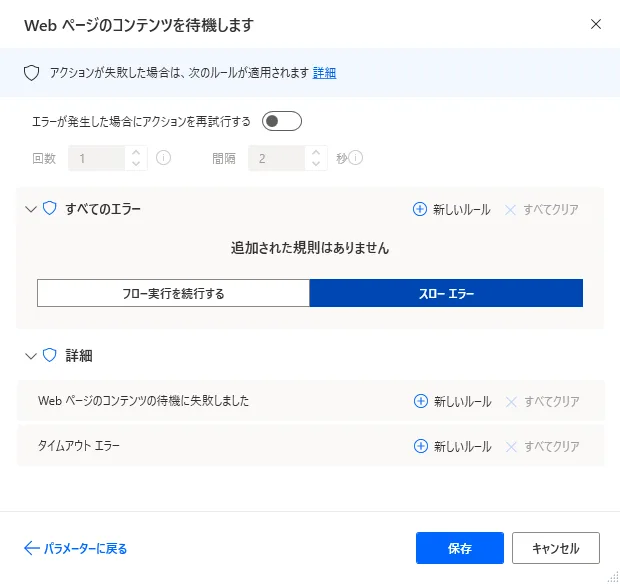Click plus icon to add rule for すべてのエラー

(420, 210)
